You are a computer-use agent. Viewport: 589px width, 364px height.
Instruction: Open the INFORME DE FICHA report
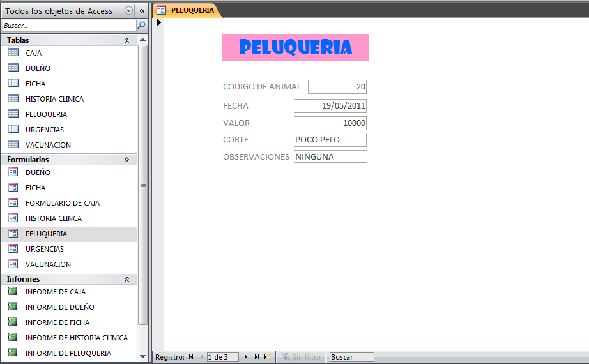tap(57, 322)
